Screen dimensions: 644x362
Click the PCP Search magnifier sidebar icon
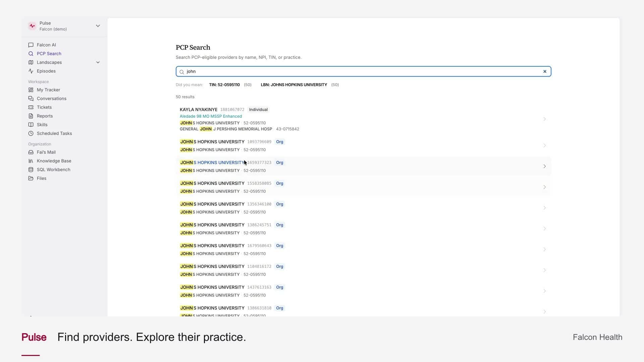coord(31,54)
